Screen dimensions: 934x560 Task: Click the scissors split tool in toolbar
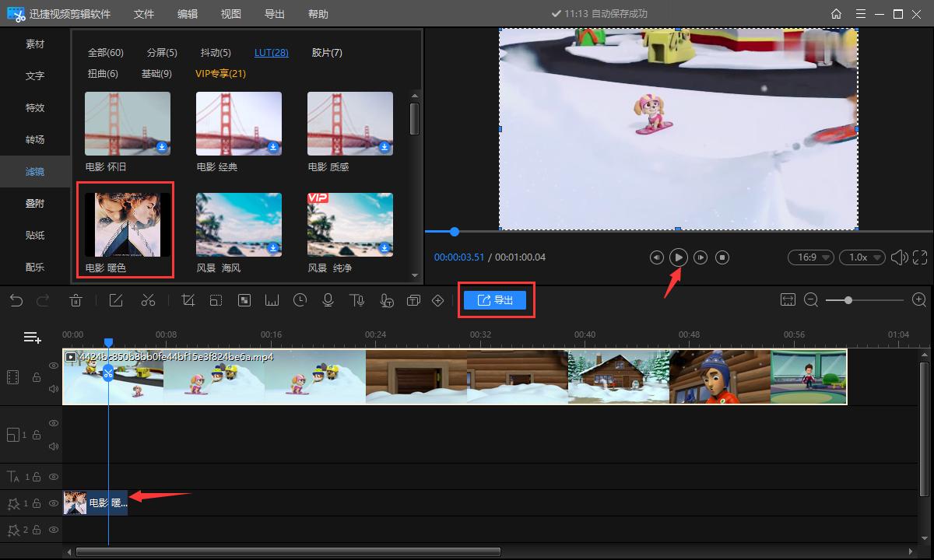[149, 300]
